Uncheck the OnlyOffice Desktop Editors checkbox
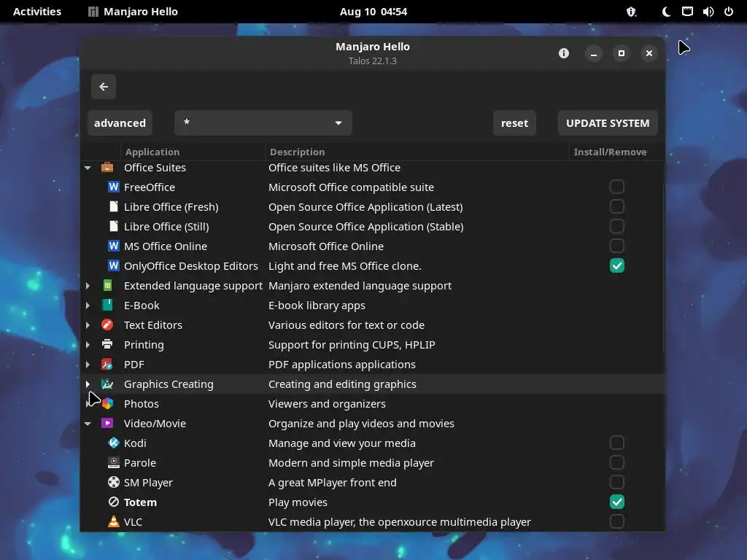This screenshot has width=747, height=560. (x=617, y=265)
